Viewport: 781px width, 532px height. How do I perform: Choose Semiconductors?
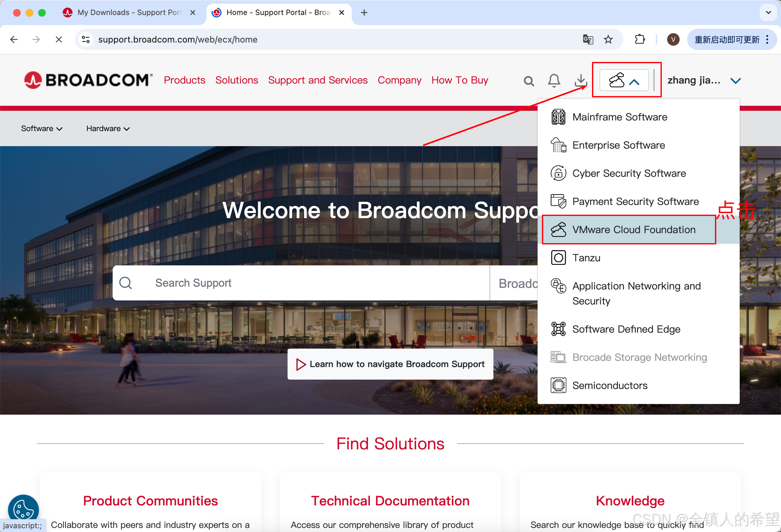pyautogui.click(x=638, y=386)
